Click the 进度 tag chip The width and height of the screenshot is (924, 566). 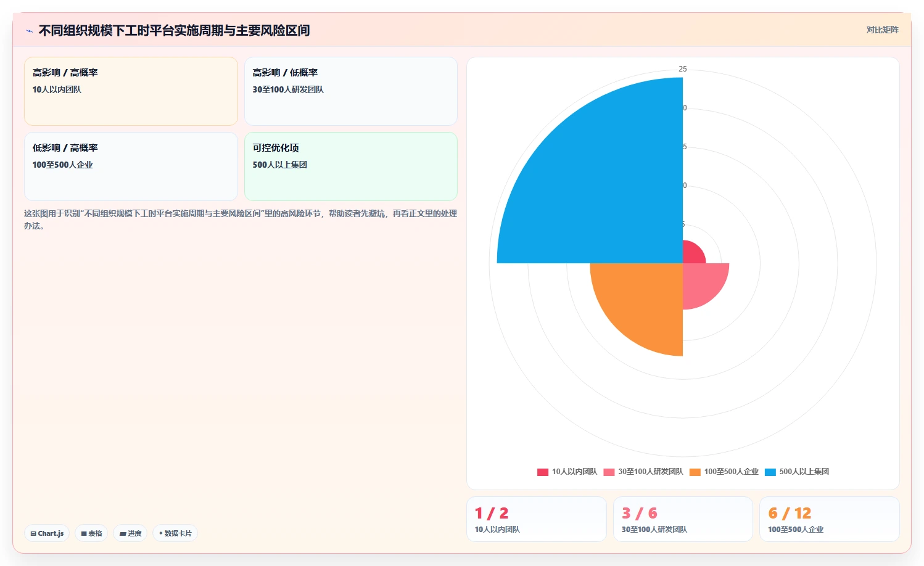coord(130,533)
